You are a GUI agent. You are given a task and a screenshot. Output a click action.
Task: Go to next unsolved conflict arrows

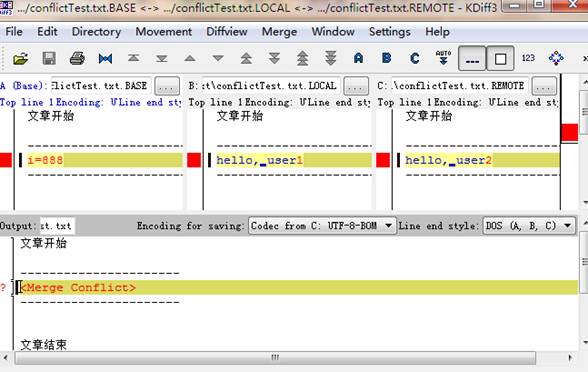[x=330, y=58]
